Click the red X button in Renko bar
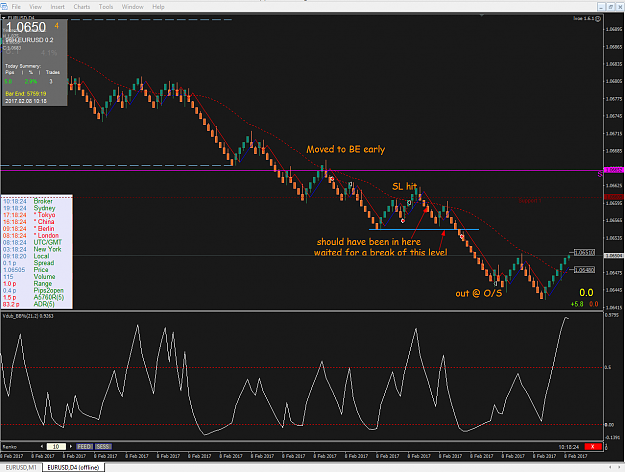This screenshot has height=472, width=625. click(x=593, y=446)
